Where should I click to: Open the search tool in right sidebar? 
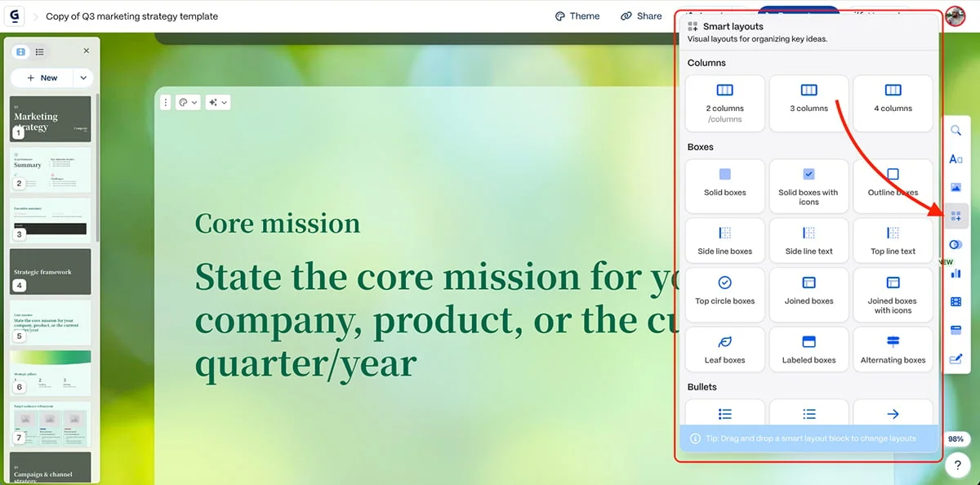[955, 131]
